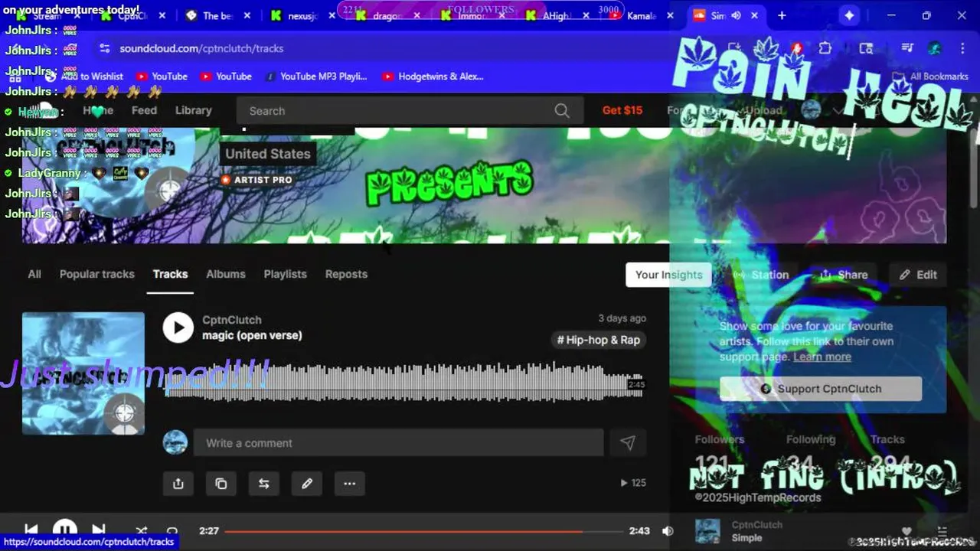Open the Add to Wishlist bookmark

point(84,77)
